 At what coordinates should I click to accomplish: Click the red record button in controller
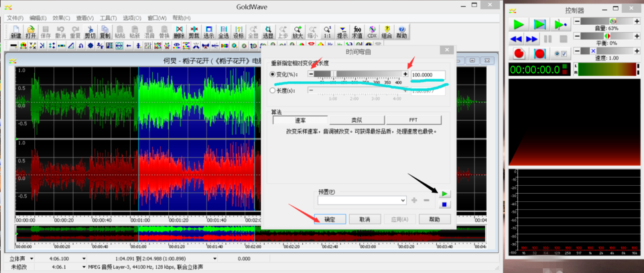(518, 54)
